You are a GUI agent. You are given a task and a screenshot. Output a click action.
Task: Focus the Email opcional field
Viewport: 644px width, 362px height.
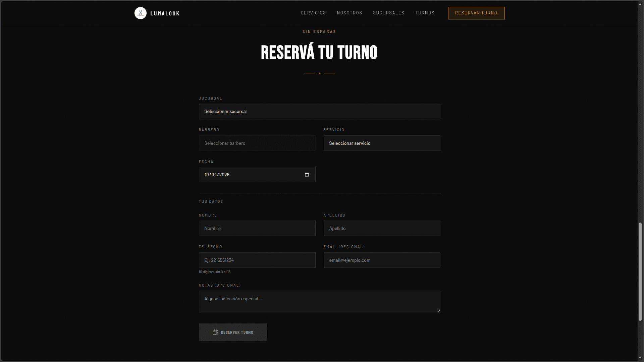point(382,260)
